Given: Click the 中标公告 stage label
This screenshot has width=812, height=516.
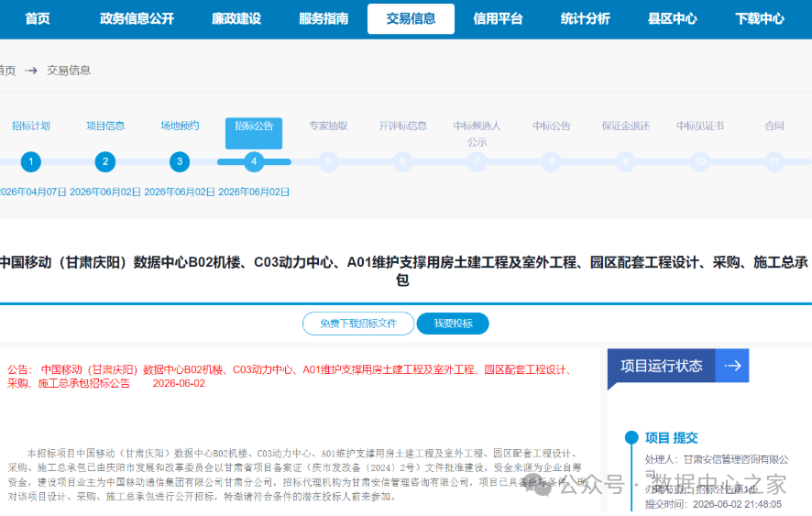Looking at the screenshot, I should point(551,126).
